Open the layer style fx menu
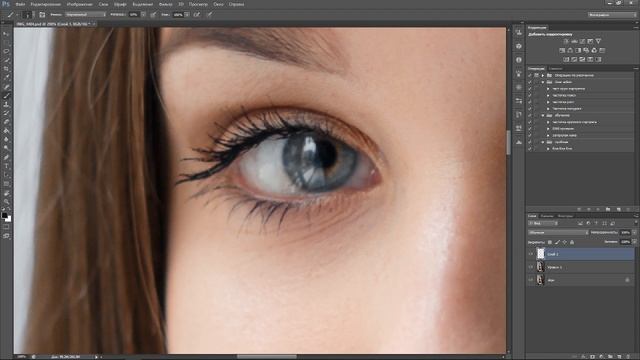The width and height of the screenshot is (640, 360). tap(583, 356)
